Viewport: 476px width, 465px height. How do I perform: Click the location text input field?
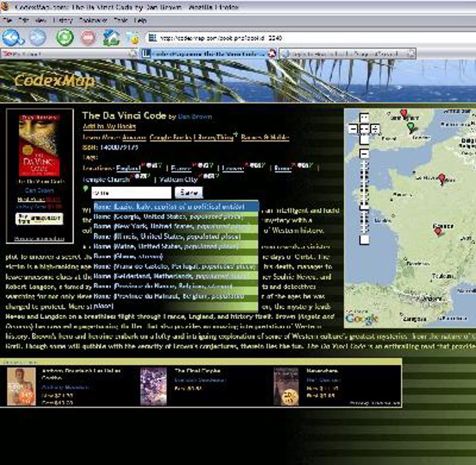click(131, 192)
